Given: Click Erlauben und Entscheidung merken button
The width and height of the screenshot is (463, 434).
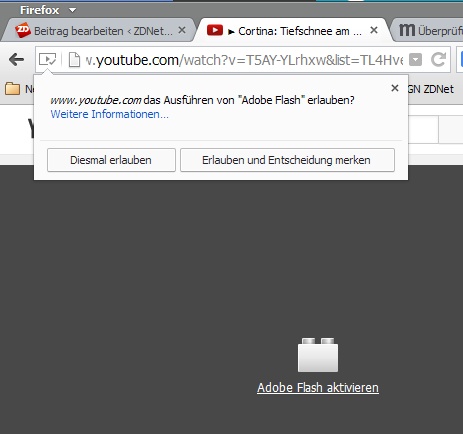Looking at the screenshot, I should (287, 160).
